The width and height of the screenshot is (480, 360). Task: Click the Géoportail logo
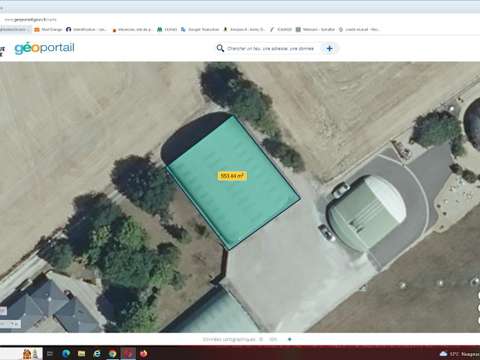tap(44, 48)
